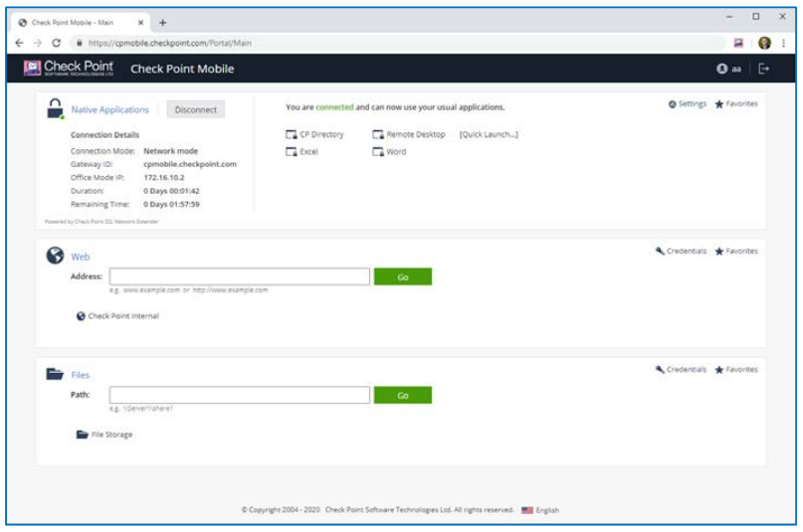Click Go button next to Path
The image size is (803, 532).
(403, 395)
